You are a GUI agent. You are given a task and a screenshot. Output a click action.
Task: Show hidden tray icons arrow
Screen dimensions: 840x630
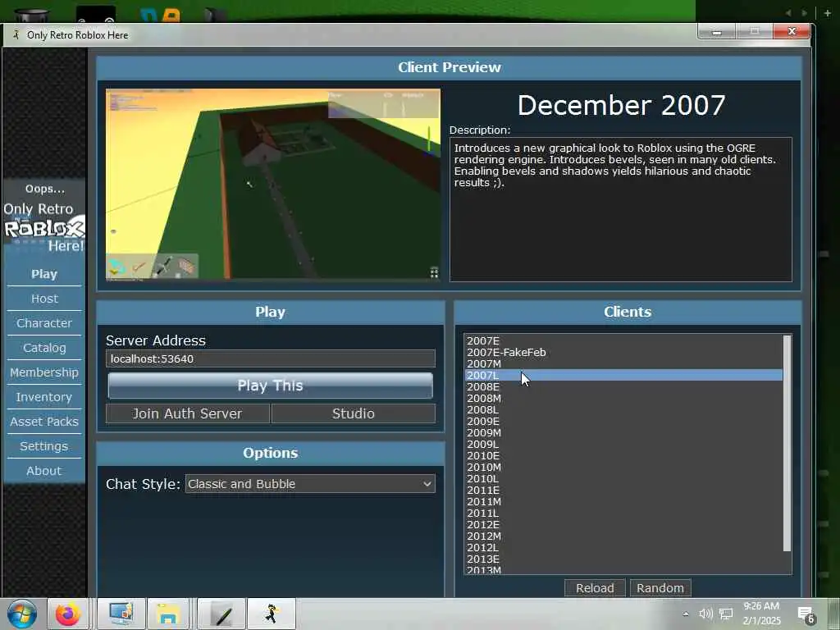[x=686, y=614]
